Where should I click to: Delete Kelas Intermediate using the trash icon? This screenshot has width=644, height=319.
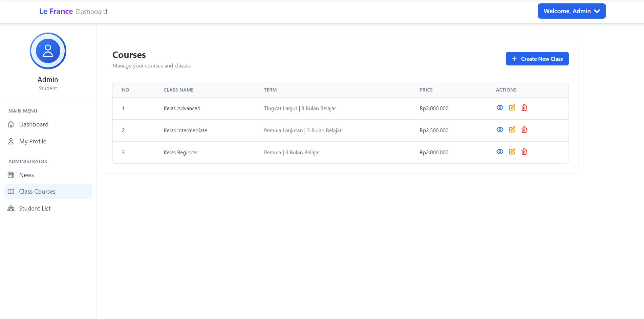click(524, 129)
